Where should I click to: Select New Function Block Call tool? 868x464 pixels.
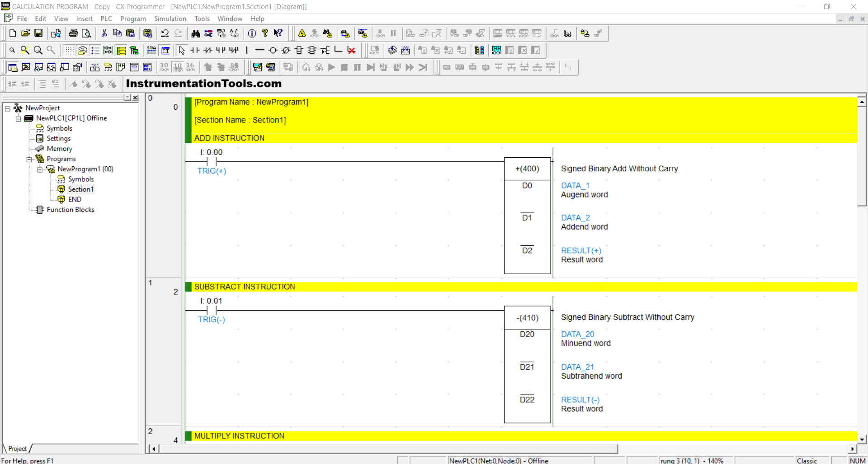point(312,50)
